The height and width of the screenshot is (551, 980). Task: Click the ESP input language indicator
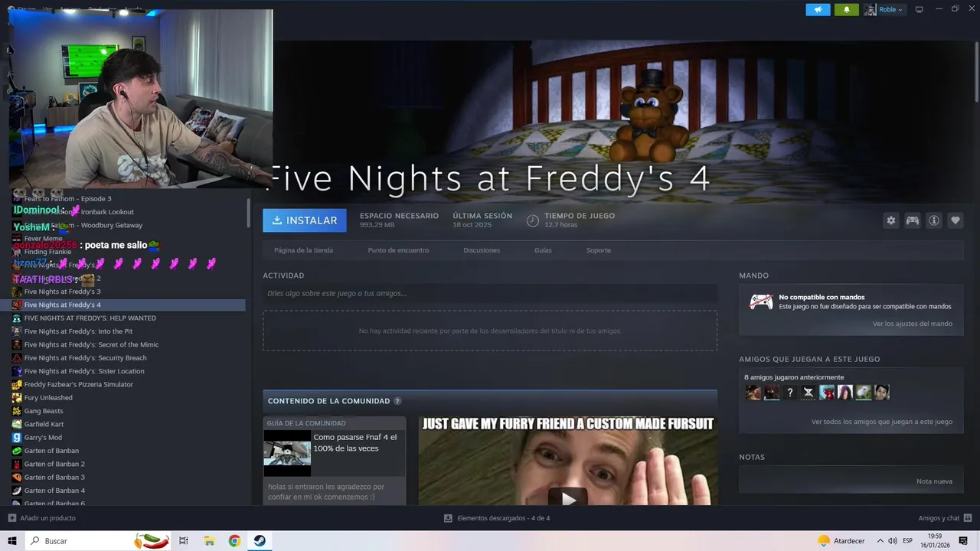coord(908,541)
